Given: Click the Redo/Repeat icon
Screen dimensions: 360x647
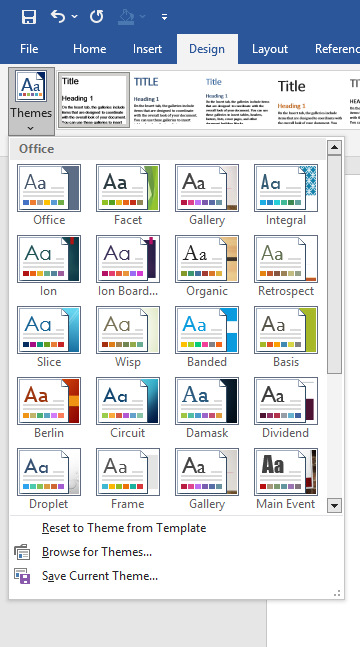Looking at the screenshot, I should [x=97, y=17].
